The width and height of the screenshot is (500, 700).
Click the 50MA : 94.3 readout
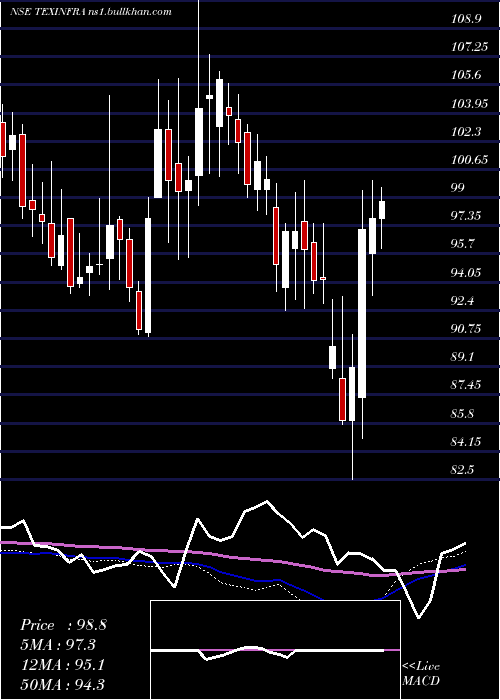[62, 684]
